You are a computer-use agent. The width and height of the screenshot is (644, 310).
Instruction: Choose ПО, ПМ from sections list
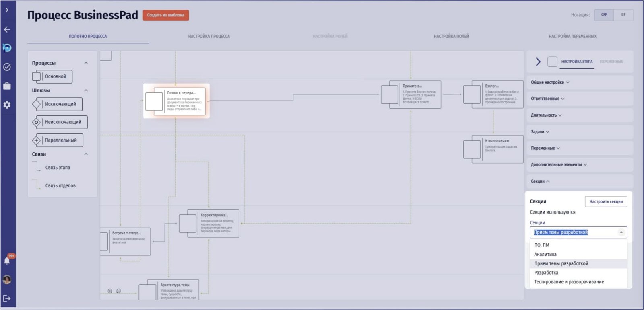[x=578, y=245]
